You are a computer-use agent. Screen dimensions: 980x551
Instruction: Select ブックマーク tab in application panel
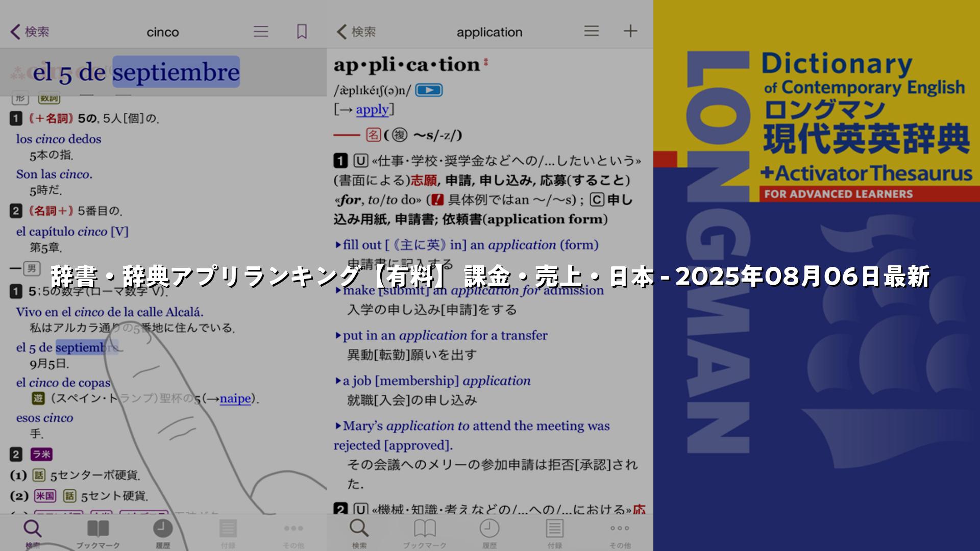pos(425,534)
